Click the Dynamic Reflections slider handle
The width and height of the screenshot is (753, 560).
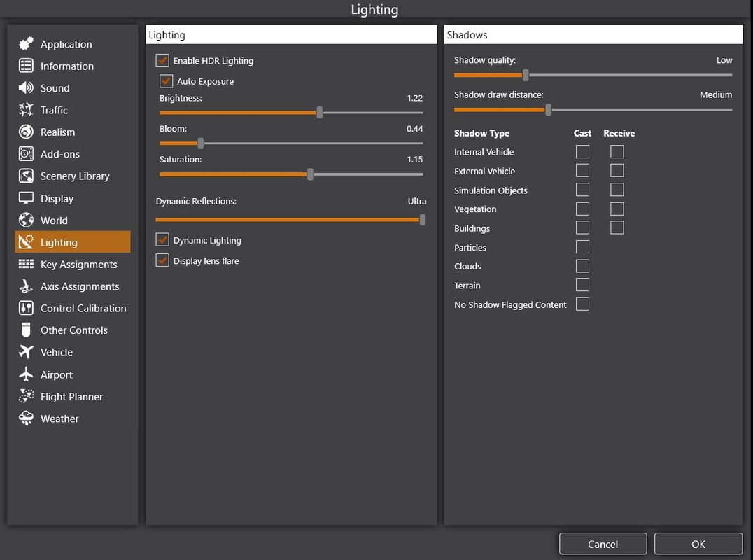423,220
